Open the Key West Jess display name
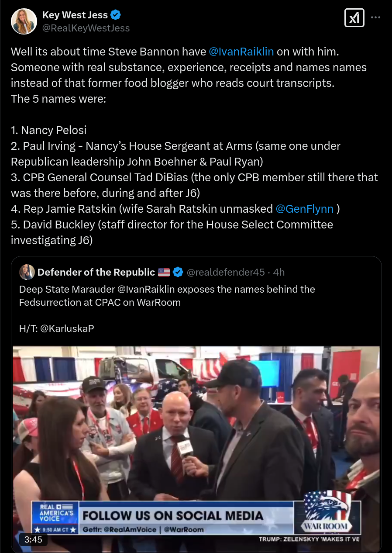The image size is (392, 553). click(75, 15)
